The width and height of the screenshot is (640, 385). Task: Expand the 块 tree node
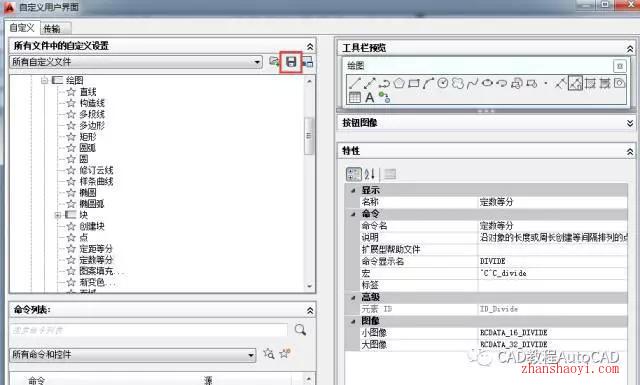(58, 215)
